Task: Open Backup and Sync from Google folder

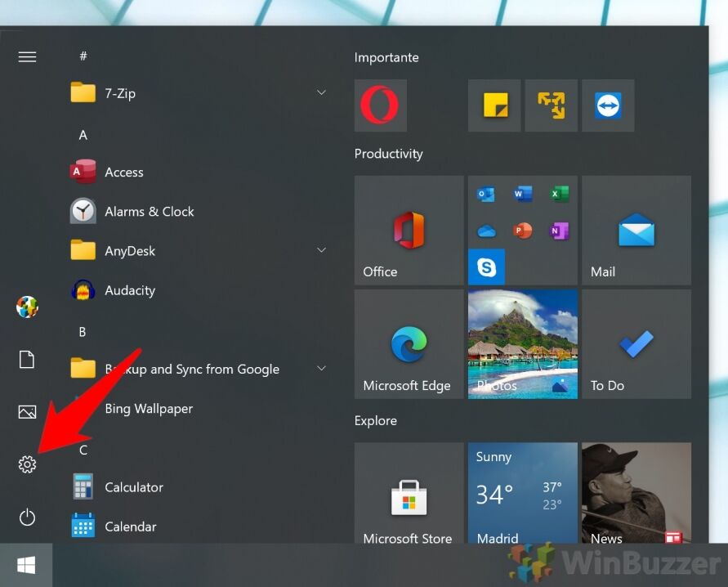Action: 199,370
